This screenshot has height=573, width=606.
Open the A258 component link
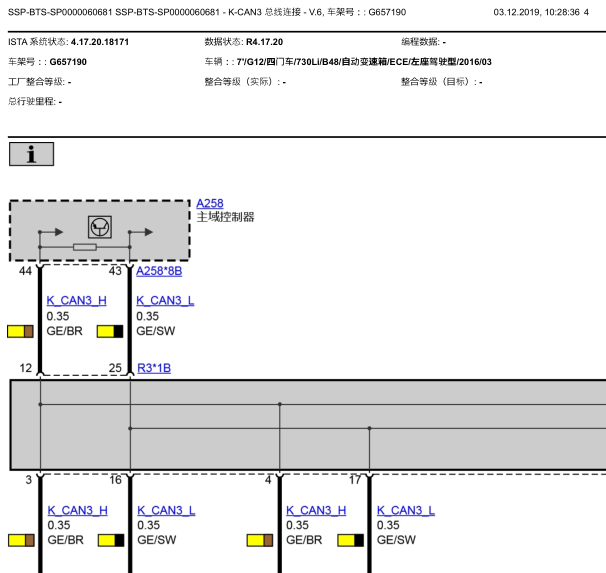(x=210, y=203)
